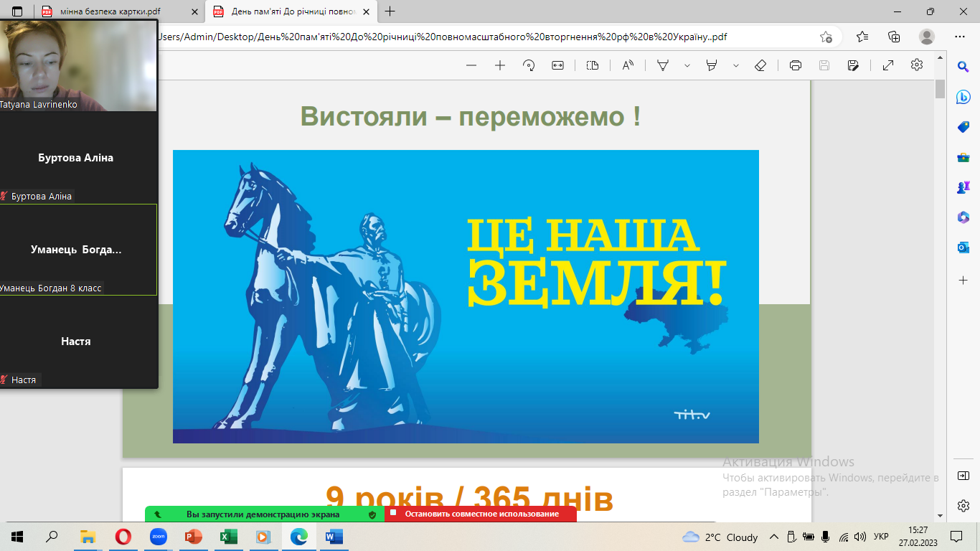Open Highlight color options dropdown
This screenshot has width=980, height=551.
click(736, 65)
